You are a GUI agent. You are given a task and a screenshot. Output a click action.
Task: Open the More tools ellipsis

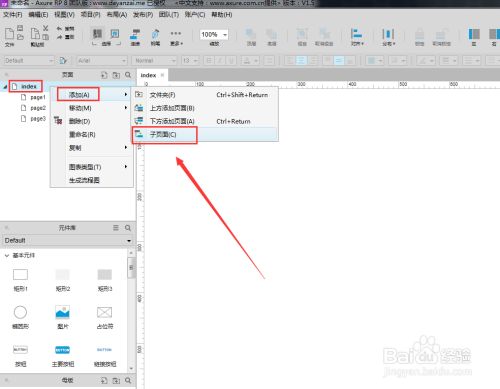[176, 33]
